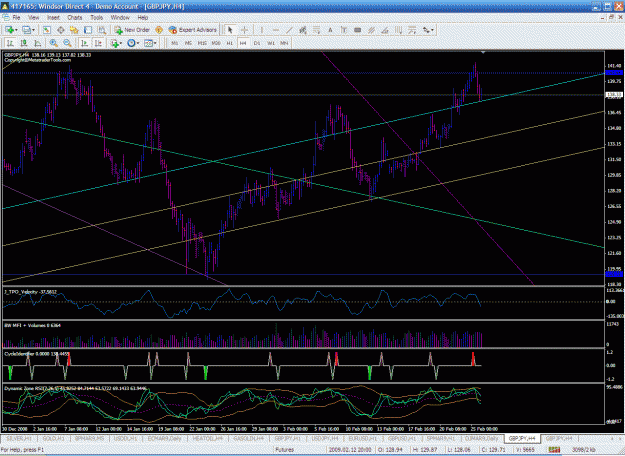Switch to the GBPJPY,H1 chart tab
The image size is (625, 456).
coord(287,438)
